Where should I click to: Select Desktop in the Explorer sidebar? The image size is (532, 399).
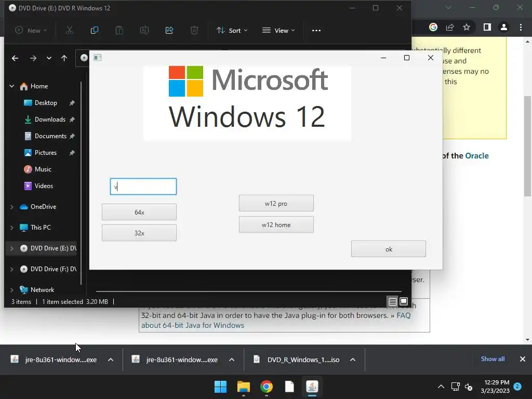[x=46, y=103]
